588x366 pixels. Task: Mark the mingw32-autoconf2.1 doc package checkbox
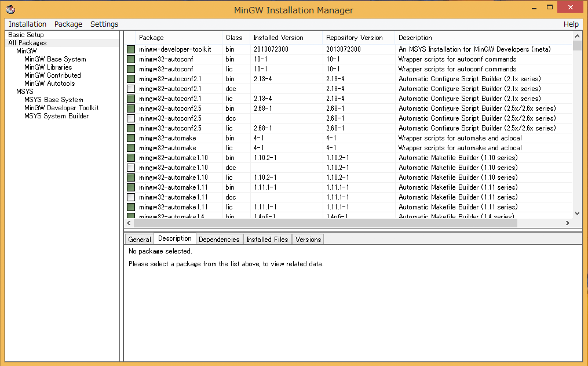(x=131, y=89)
